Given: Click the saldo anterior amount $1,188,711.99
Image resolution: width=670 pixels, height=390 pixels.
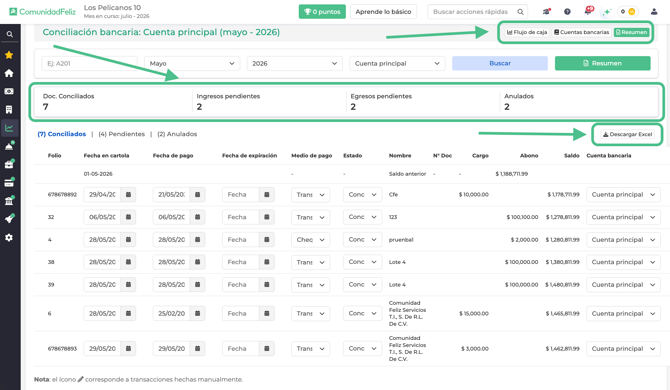Looking at the screenshot, I should click(x=511, y=174).
